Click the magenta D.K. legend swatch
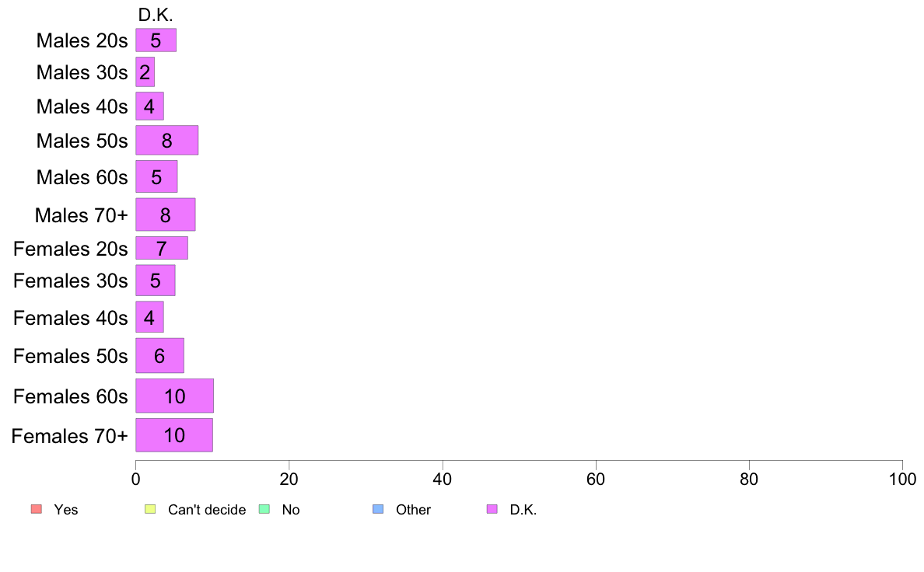This screenshot has width=924, height=572. 492,509
